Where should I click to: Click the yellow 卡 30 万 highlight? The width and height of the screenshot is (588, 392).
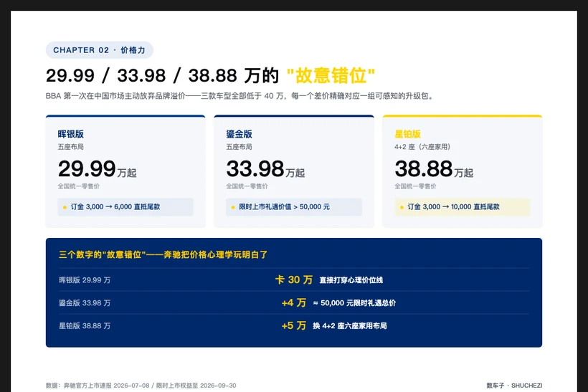pos(293,279)
